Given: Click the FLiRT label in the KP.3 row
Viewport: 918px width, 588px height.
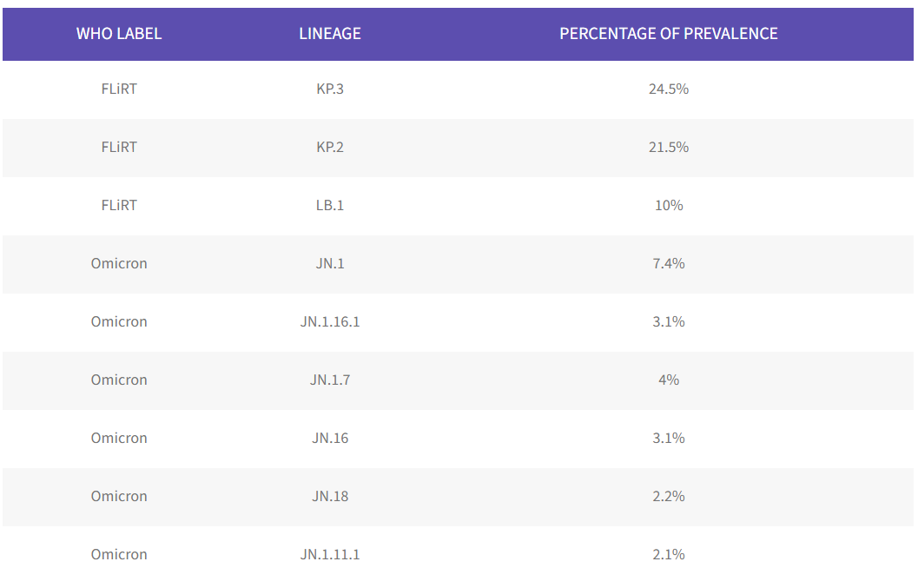Looking at the screenshot, I should coord(119,89).
